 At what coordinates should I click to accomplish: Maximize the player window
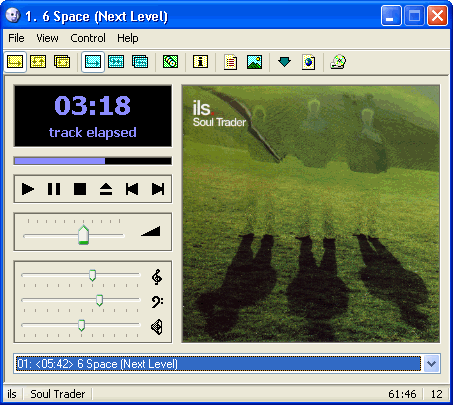(x=414, y=15)
